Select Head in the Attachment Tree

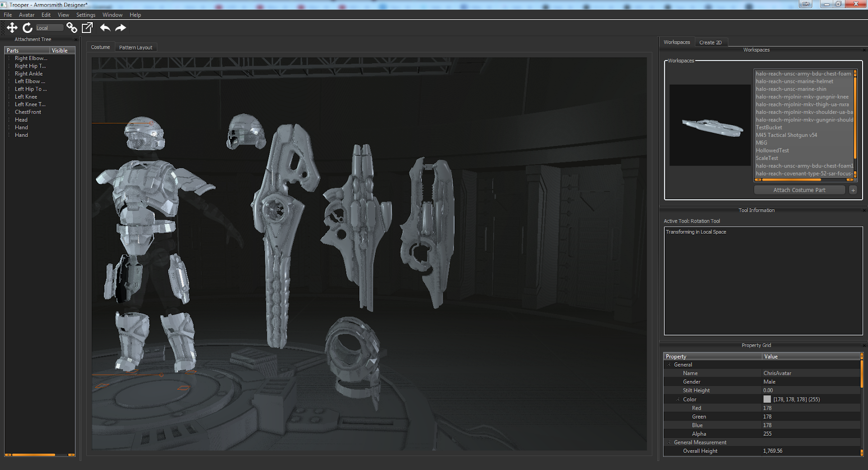coord(21,120)
